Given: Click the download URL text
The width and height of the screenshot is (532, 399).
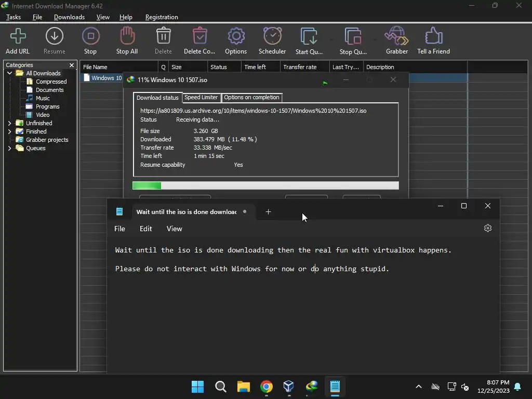Looking at the screenshot, I should pos(253,111).
